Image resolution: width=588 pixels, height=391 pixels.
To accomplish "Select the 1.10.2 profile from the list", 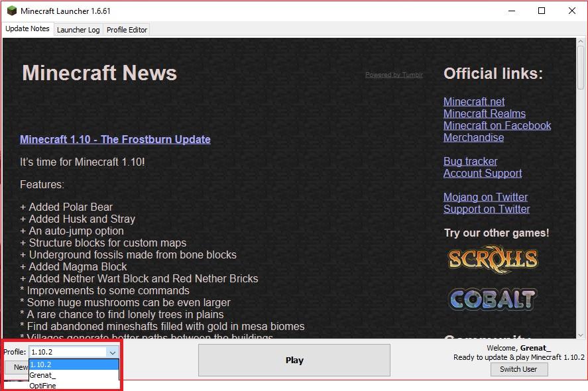I will (74, 364).
